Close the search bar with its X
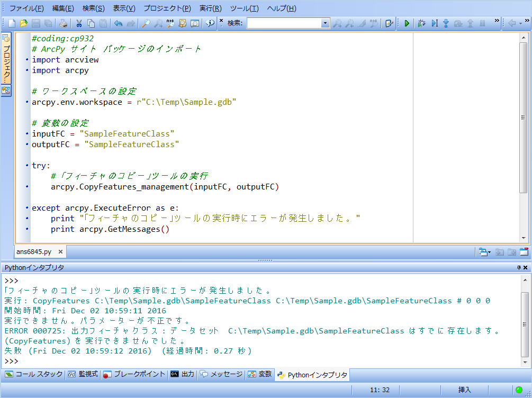The image size is (532, 398). click(221, 20)
